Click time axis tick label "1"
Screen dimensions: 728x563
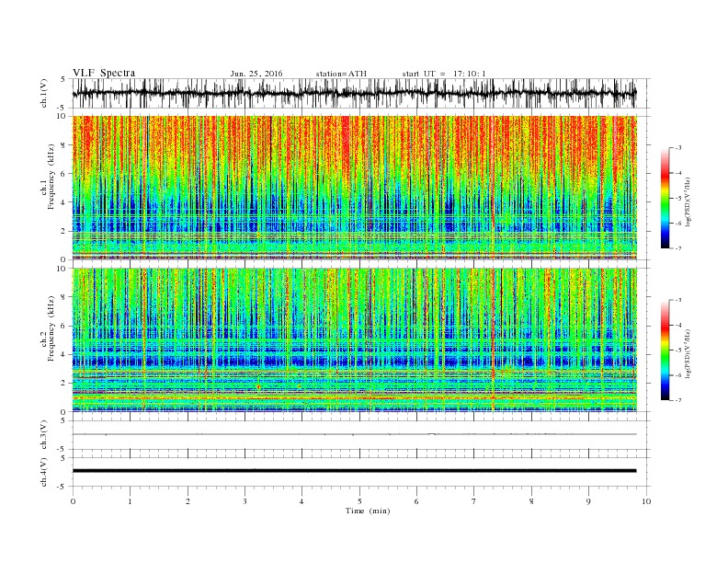click(x=130, y=501)
